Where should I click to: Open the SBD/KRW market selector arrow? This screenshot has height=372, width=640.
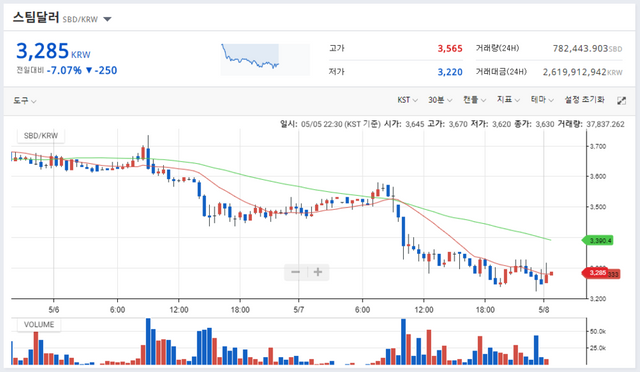[107, 19]
